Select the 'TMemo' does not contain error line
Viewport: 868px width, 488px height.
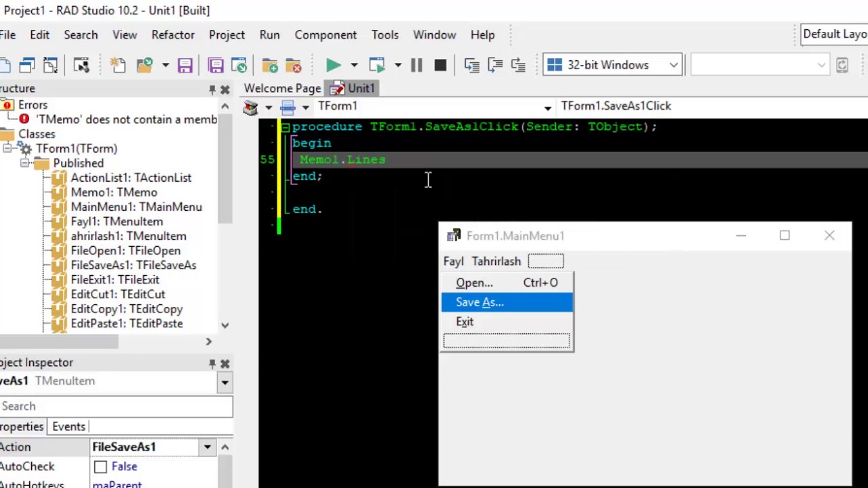127,119
